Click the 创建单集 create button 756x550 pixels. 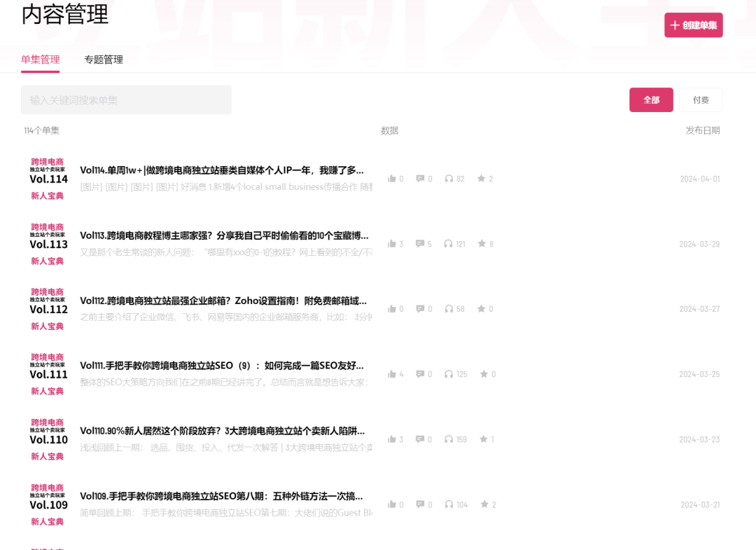(x=694, y=25)
